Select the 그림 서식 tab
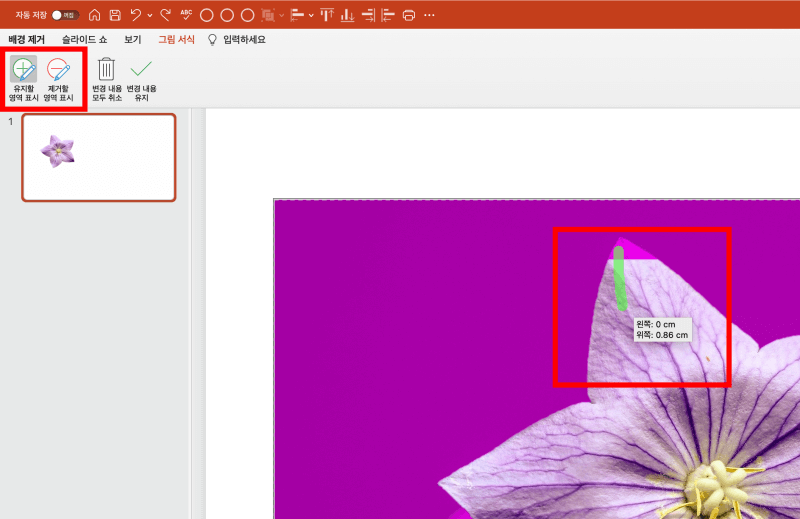 click(x=176, y=39)
